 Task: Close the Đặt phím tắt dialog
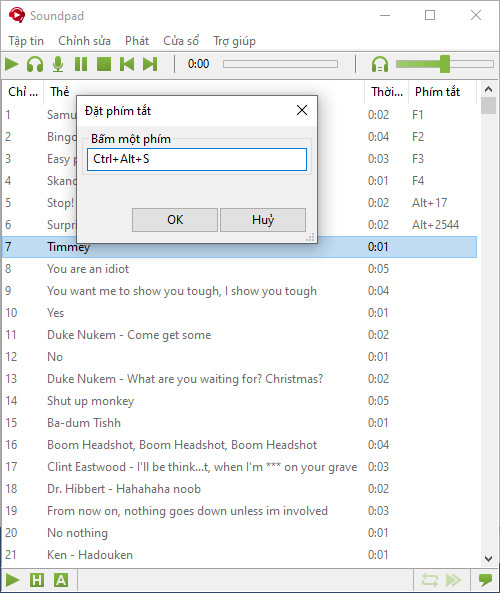(x=302, y=110)
